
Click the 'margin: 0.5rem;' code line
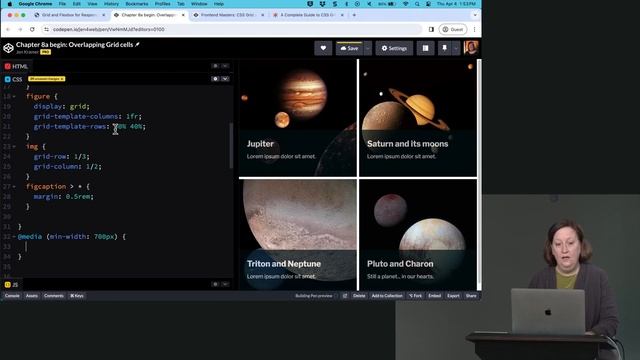(x=63, y=197)
